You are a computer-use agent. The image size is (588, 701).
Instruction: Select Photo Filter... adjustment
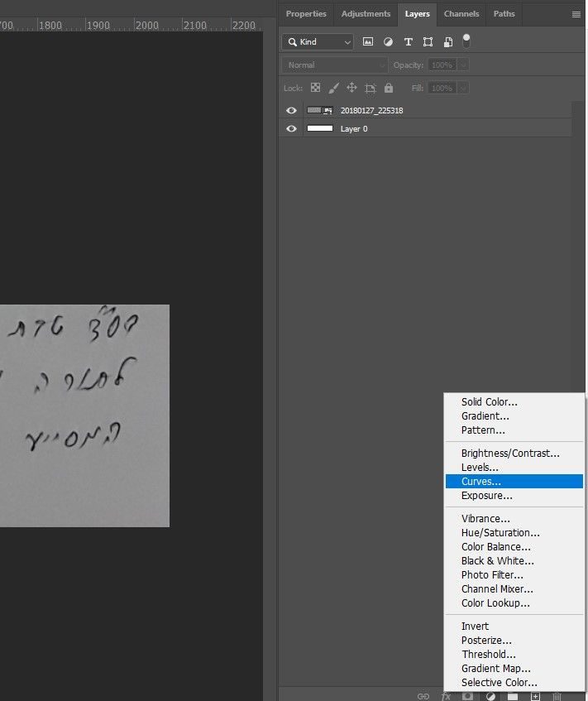[x=514, y=575]
